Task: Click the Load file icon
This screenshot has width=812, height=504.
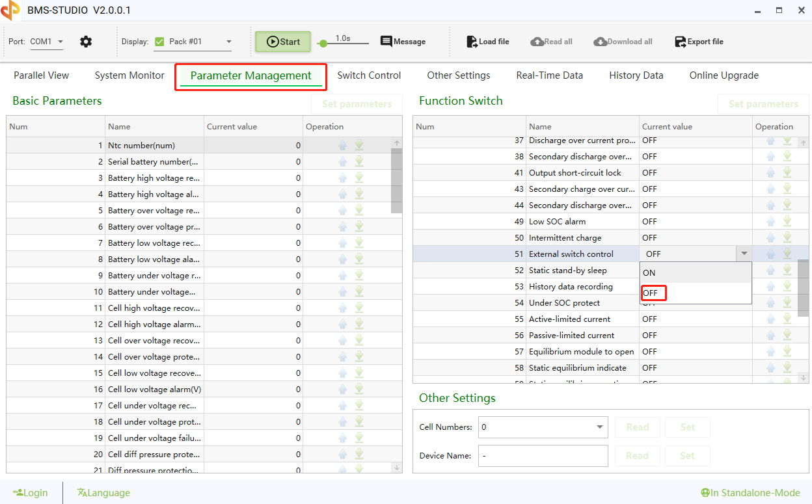Action: tap(472, 42)
